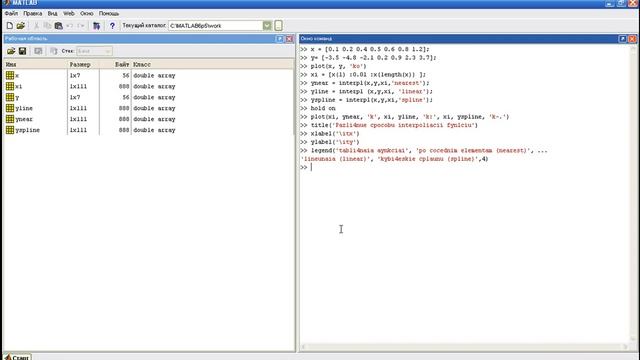This screenshot has height=360, width=640.
Task: Open the Окно menu
Action: click(x=87, y=13)
